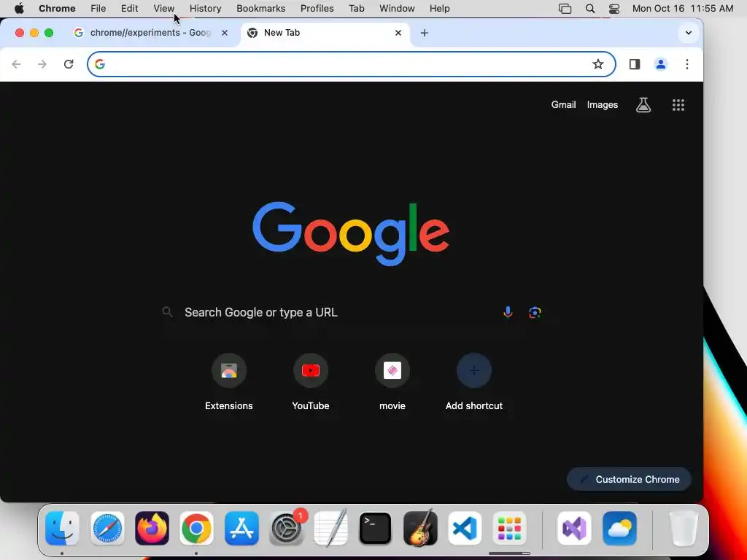Open Visual Studio Code from the Dock
The height and width of the screenshot is (560, 747).
coord(465,529)
